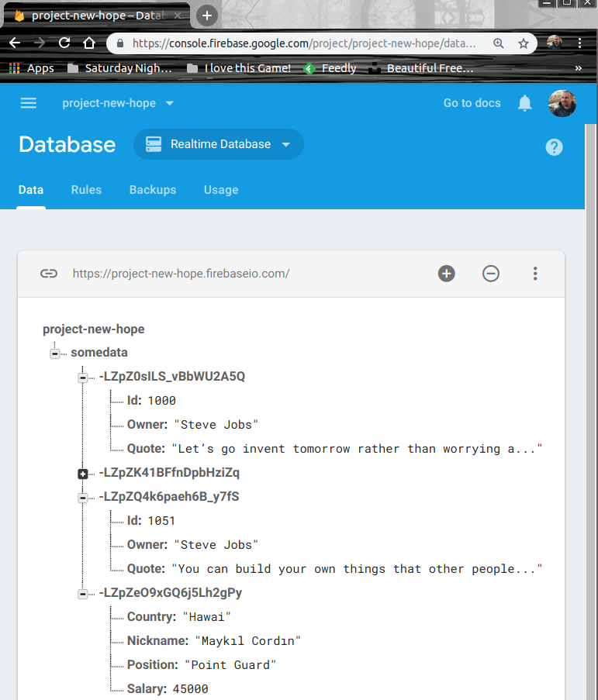Select the Salary value 45000
Image resolution: width=598 pixels, height=700 pixels.
click(190, 689)
